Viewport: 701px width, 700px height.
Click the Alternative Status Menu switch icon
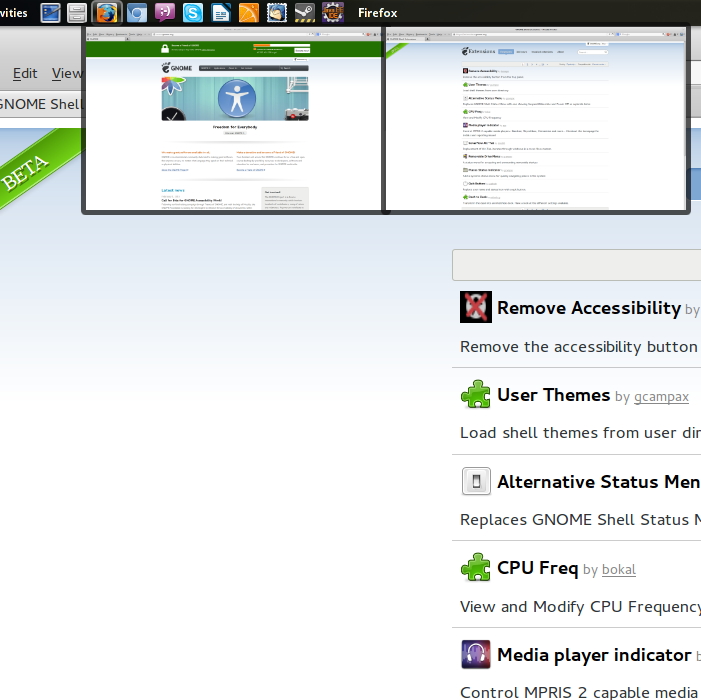tap(476, 481)
